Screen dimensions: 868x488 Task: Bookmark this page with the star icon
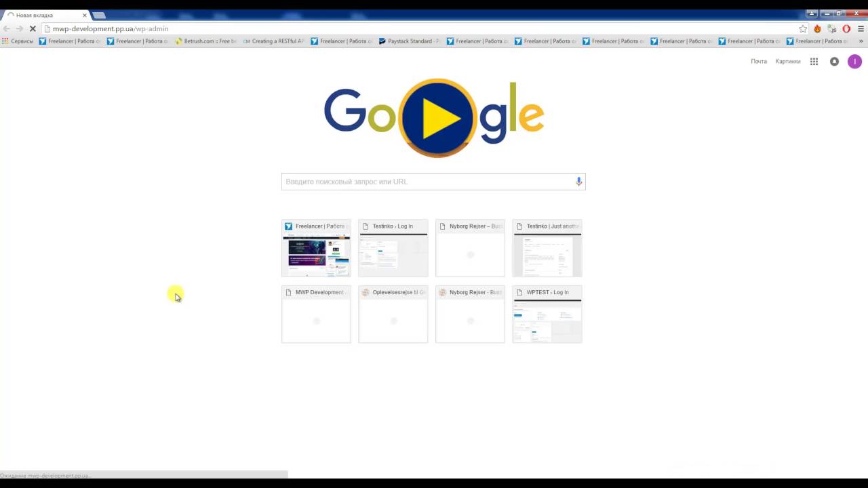[803, 29]
